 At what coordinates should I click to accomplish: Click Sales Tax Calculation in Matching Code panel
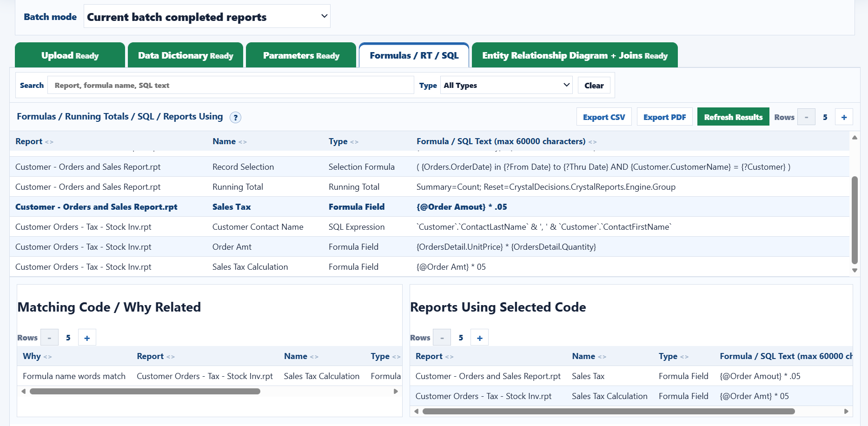[322, 376]
